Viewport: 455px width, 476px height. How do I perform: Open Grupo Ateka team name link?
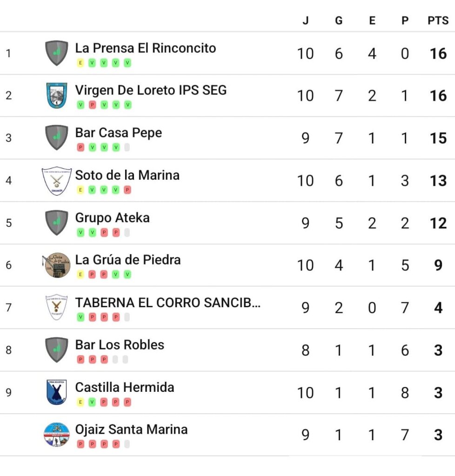[x=113, y=218]
